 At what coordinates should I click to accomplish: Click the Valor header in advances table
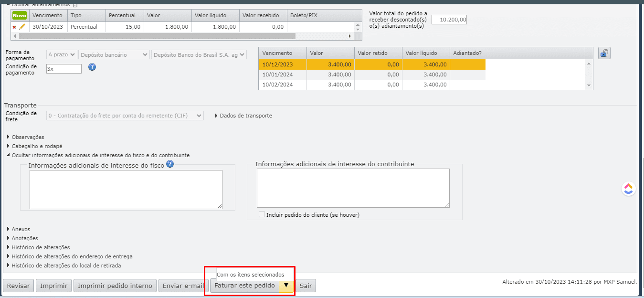(x=168, y=16)
